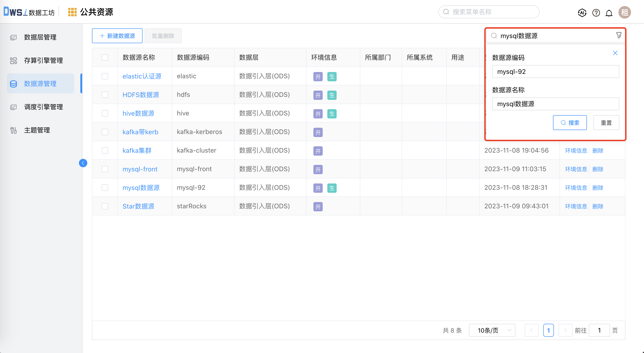Image resolution: width=644 pixels, height=353 pixels.
Task: Collapse the sidebar with the chevron toggle
Action: coord(83,163)
